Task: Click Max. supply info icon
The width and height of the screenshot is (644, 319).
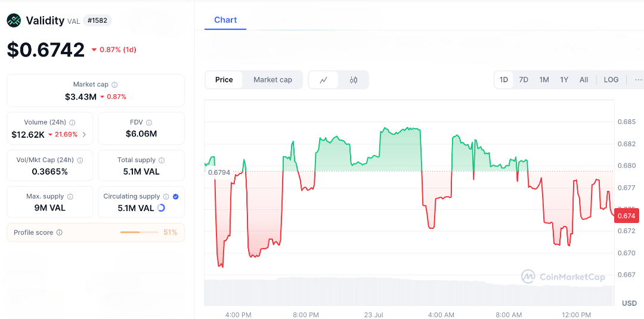Action: (x=70, y=196)
